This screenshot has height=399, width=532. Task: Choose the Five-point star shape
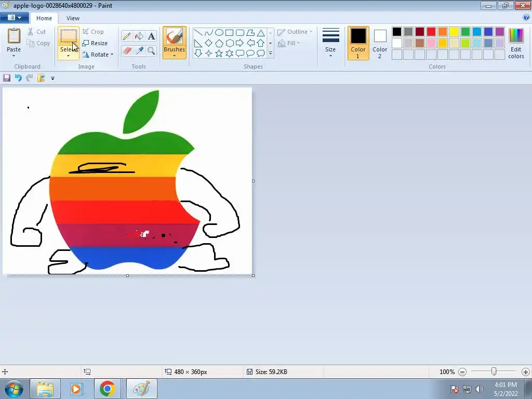[x=219, y=54]
